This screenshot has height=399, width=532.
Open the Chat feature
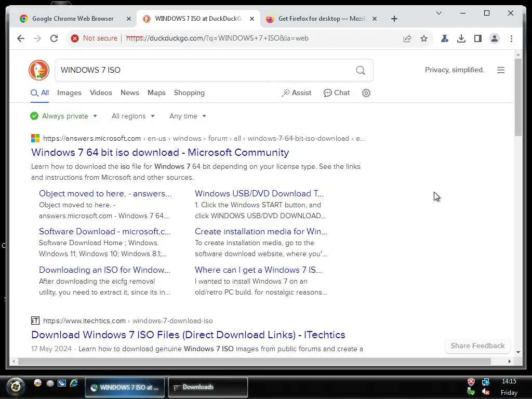pyautogui.click(x=336, y=93)
